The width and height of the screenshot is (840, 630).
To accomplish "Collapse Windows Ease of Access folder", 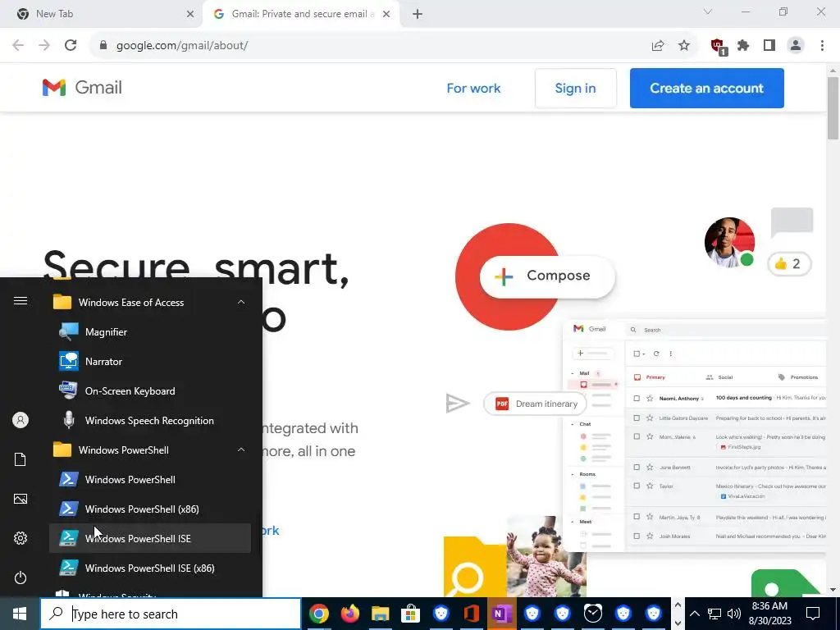I will click(x=150, y=302).
